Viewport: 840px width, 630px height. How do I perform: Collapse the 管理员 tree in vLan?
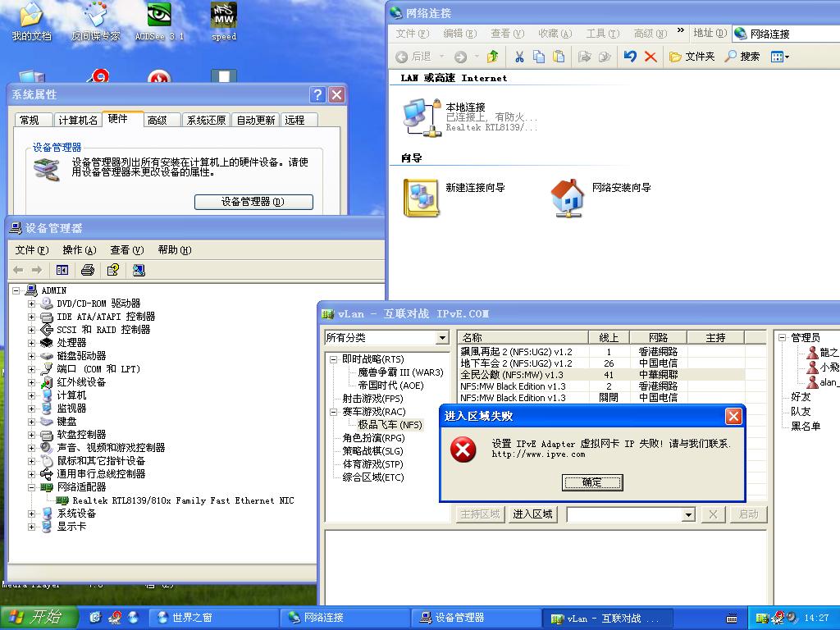782,337
